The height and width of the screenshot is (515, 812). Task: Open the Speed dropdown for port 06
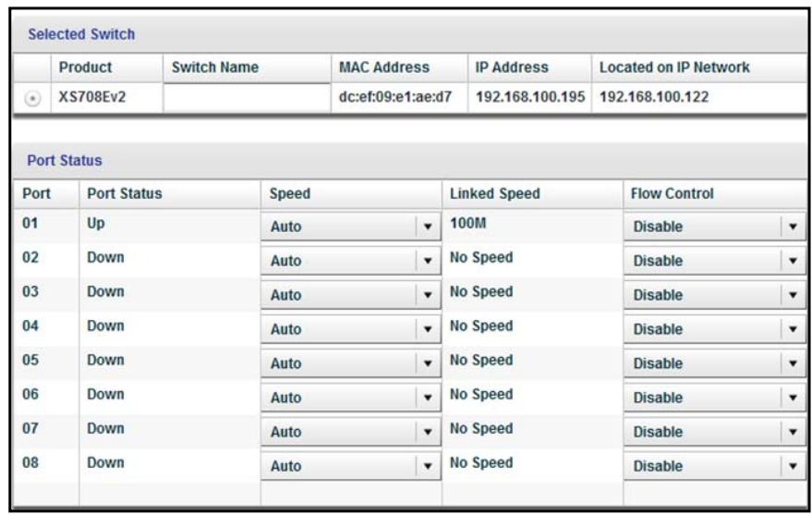click(351, 398)
